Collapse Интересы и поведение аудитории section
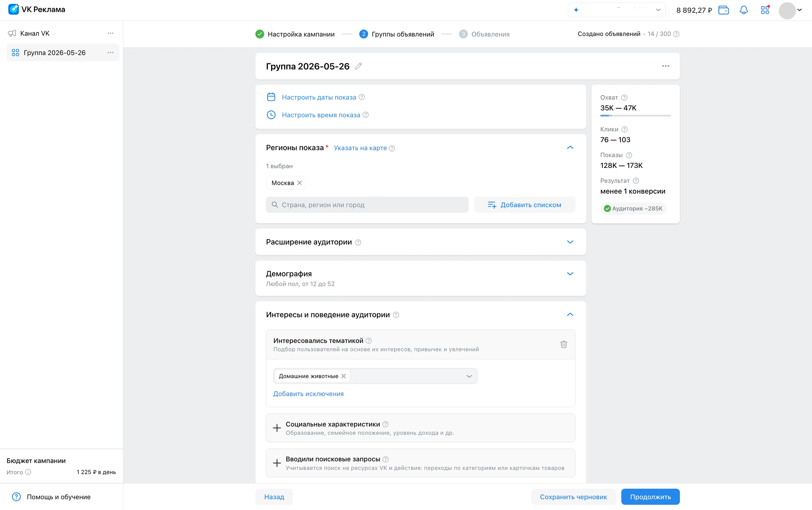This screenshot has width=812, height=510. click(x=570, y=315)
